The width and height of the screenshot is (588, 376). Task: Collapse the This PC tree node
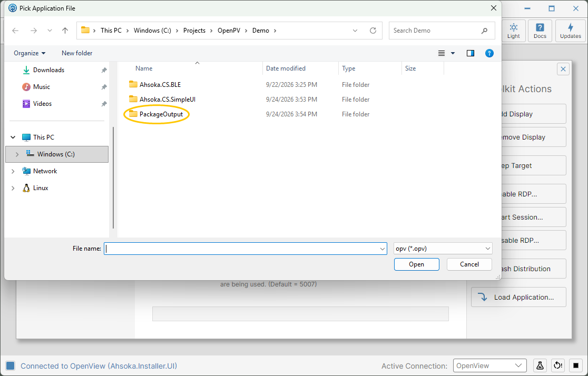13,137
